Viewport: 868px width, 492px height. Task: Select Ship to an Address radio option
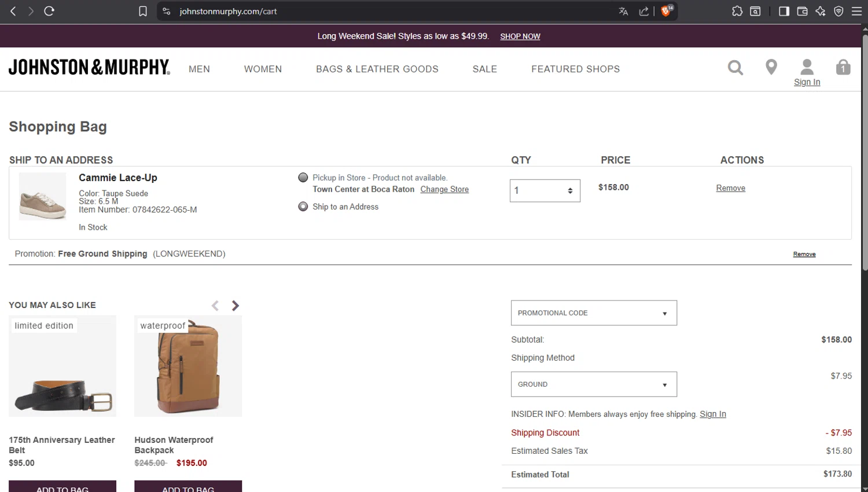[x=303, y=207]
